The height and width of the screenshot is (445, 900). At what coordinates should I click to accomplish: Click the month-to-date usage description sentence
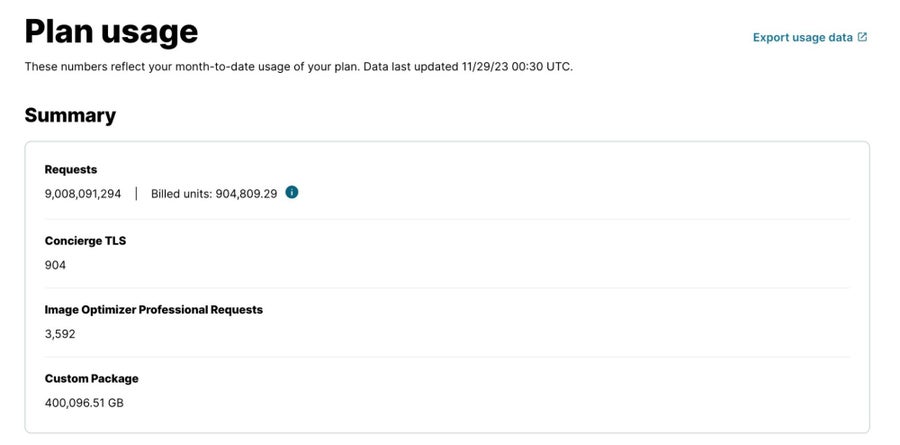coord(193,67)
